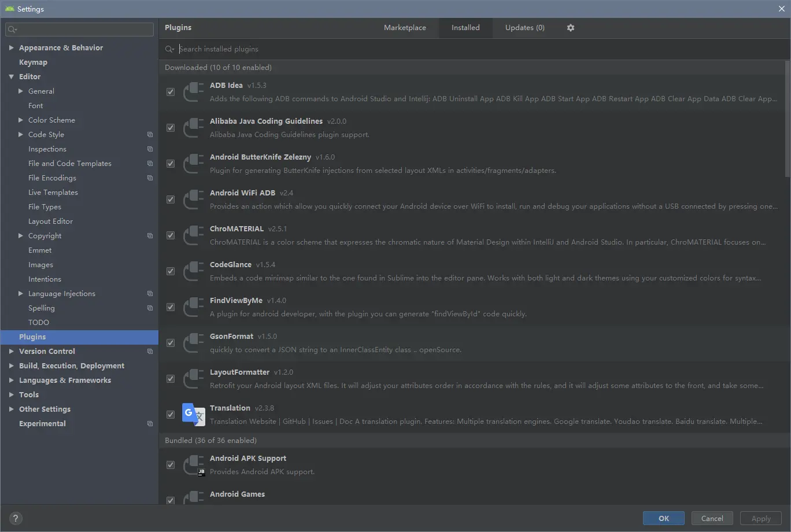Click the project-level icon beside File and Code Templates
Screen dimensions: 791x532
tap(150, 164)
